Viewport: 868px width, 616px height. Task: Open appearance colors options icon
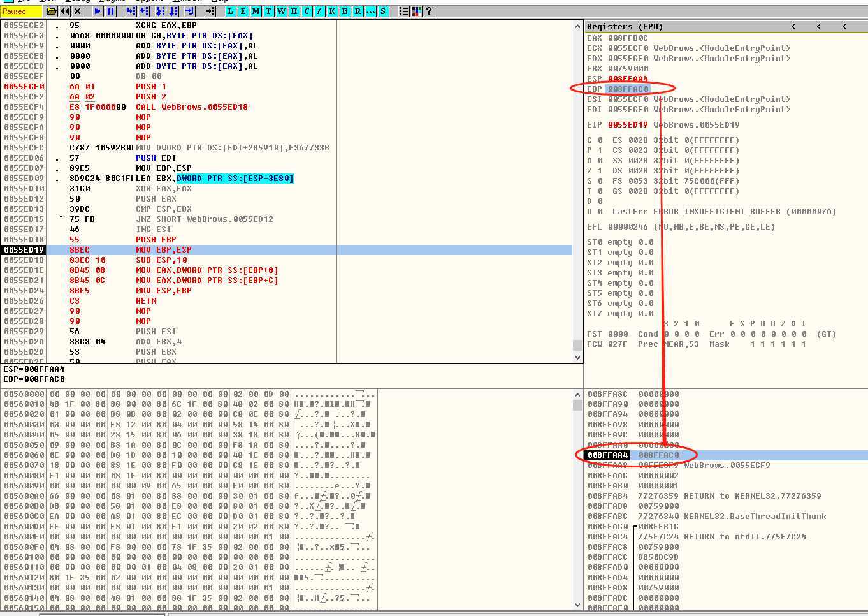(x=416, y=11)
